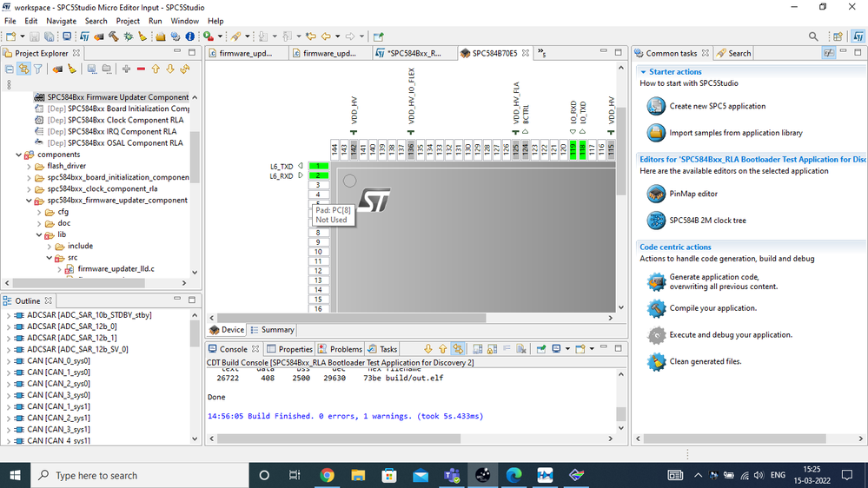868x488 pixels.
Task: Click the Clear Console icon
Action: 521,349
